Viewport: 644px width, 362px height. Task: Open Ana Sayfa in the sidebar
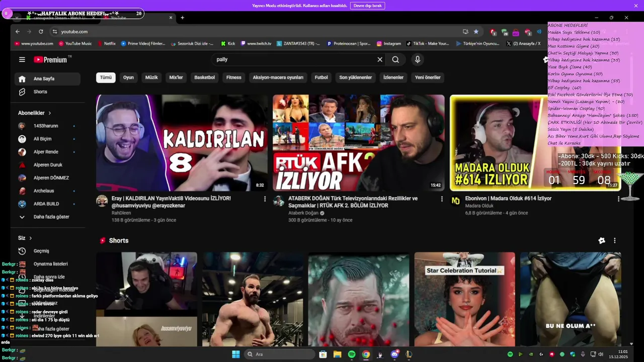pyautogui.click(x=48, y=79)
